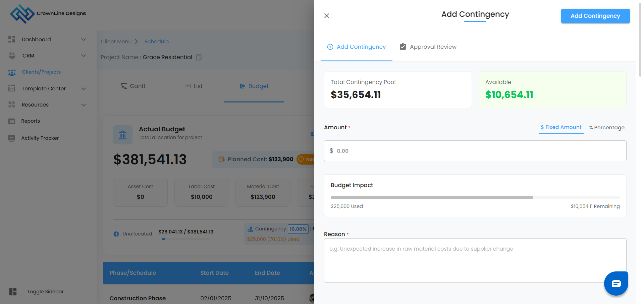Click the Template Center icon
Viewport: 644px width, 304px height.
[x=12, y=88]
